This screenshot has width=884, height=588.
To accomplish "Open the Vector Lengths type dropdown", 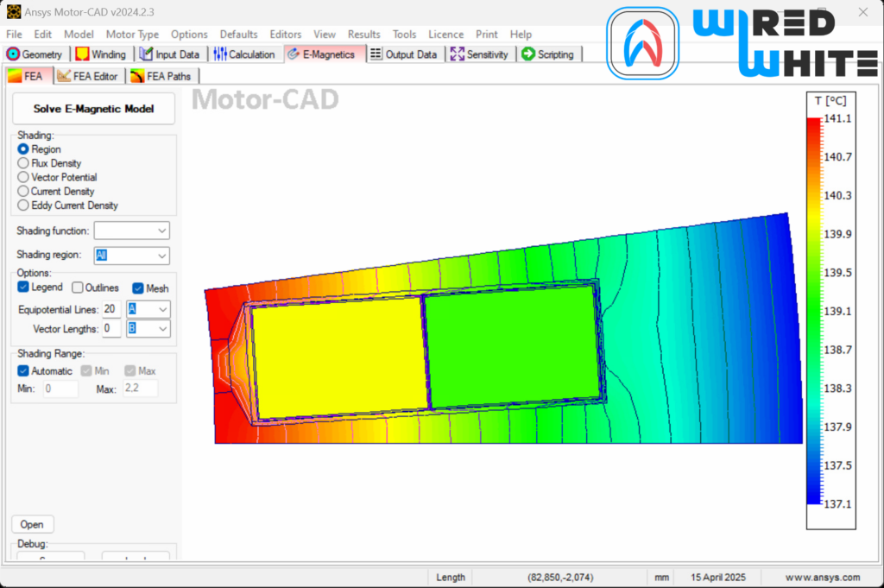I will pos(148,329).
